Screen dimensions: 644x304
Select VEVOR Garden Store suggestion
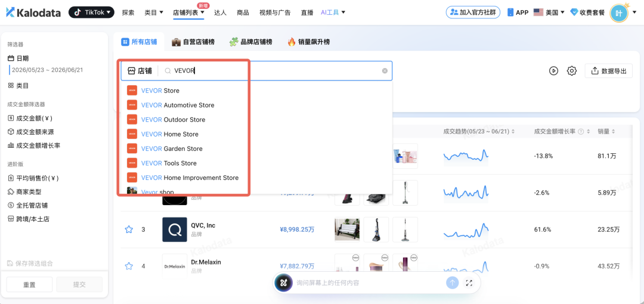(256, 148)
